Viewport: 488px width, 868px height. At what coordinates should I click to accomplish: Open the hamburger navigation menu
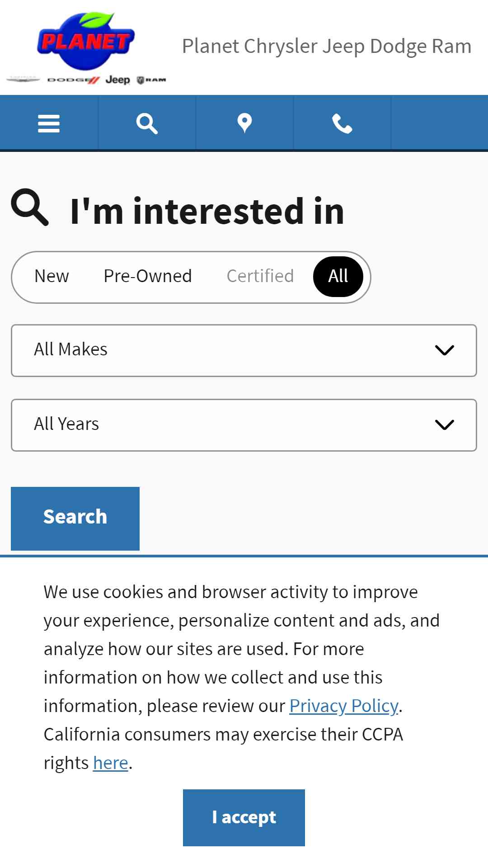pos(49,123)
